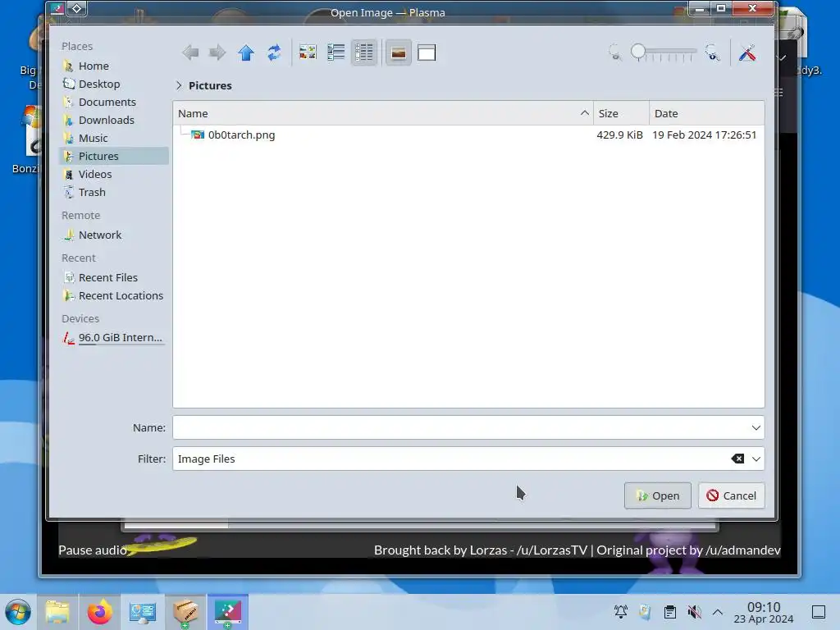Click the muted volume tray icon
This screenshot has height=630, width=840.
[x=694, y=611]
